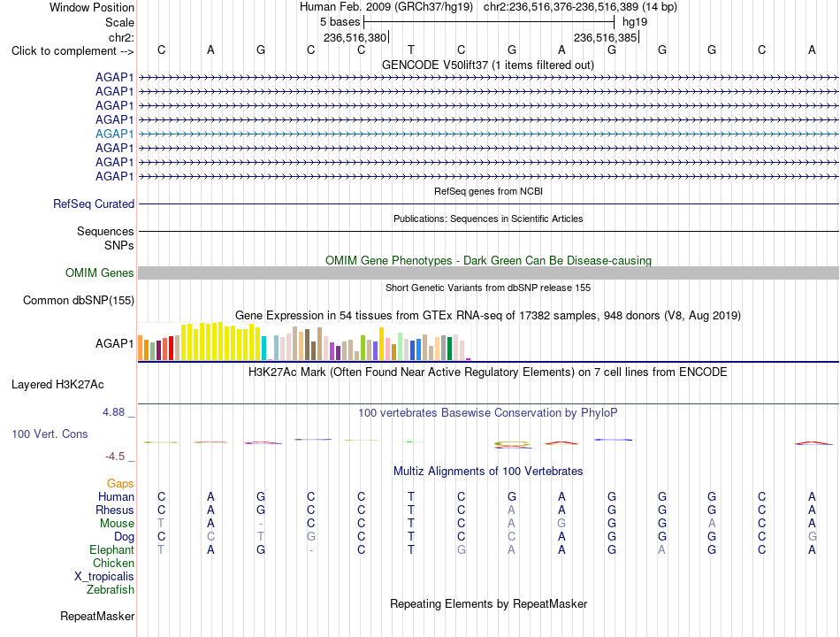Viewport: 840px width, 637px height.
Task: Click the H3K27Ac Mark track title
Action: (x=488, y=372)
